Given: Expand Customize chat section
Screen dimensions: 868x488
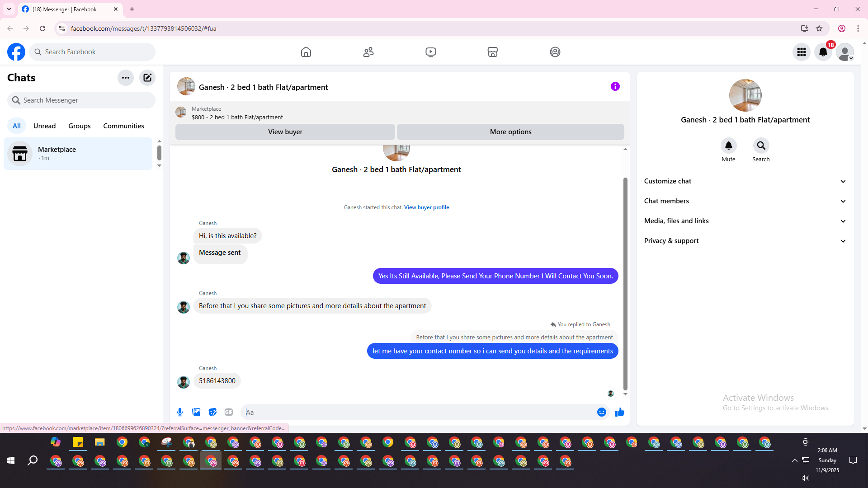Looking at the screenshot, I should pyautogui.click(x=745, y=181).
